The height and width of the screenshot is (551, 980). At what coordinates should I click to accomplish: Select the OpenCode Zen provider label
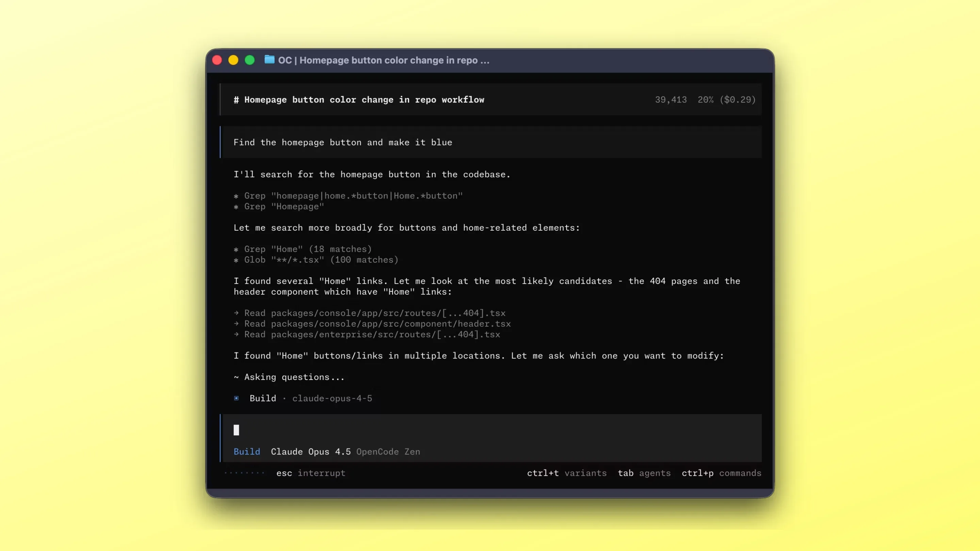point(388,452)
